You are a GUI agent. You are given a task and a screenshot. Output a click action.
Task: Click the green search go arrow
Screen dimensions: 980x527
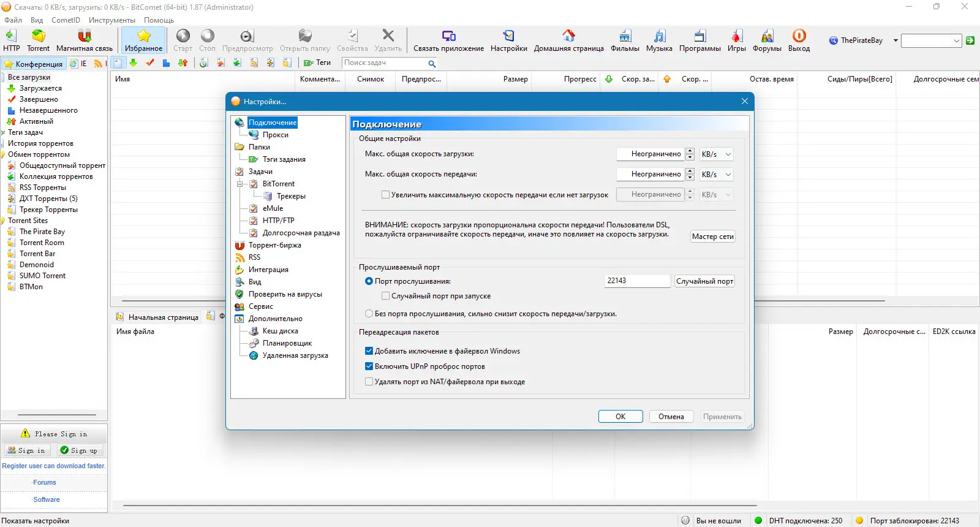click(x=970, y=40)
